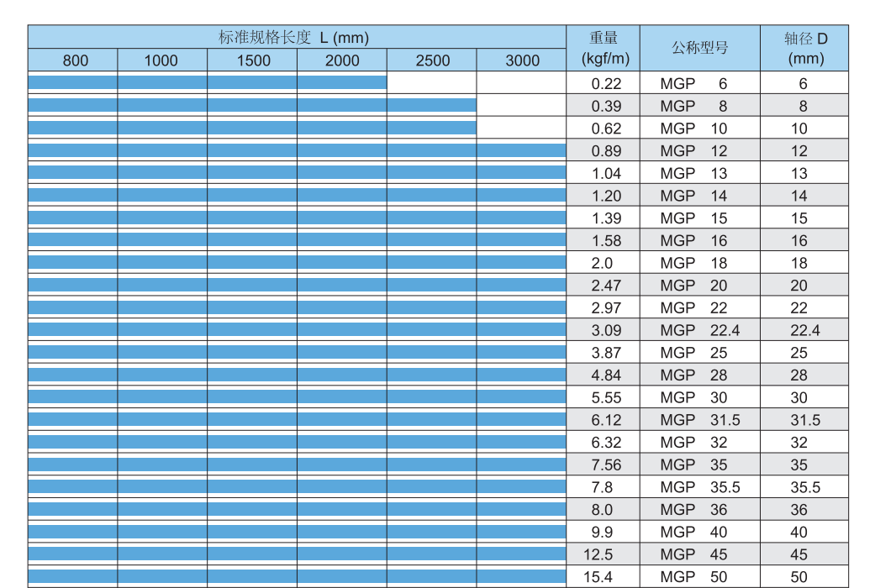The height and width of the screenshot is (588, 875).
Task: Click the 3000 length column header
Action: [x=522, y=60]
